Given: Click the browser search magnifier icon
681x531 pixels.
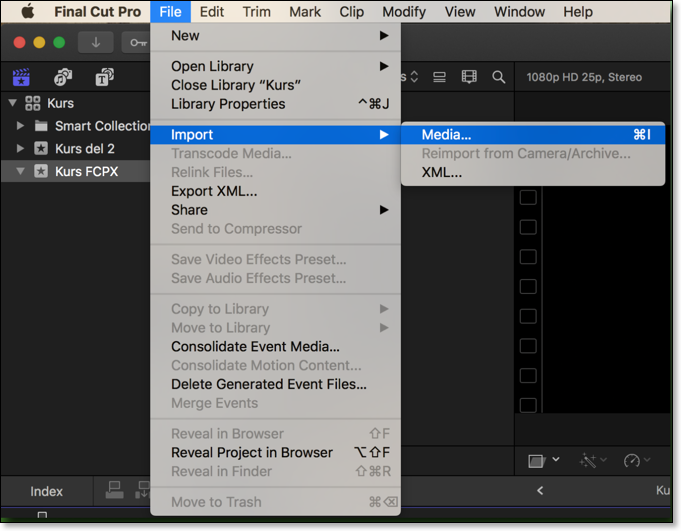Looking at the screenshot, I should tap(499, 77).
